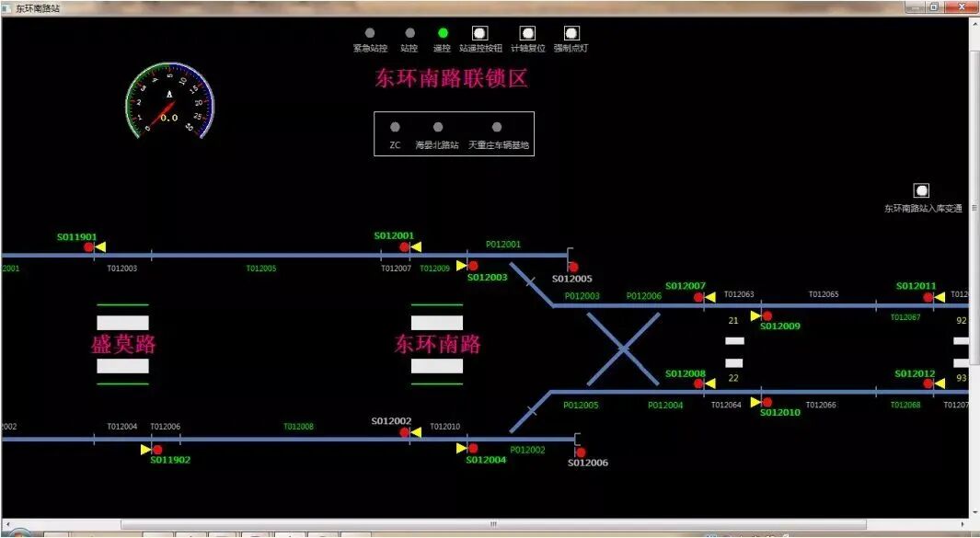This screenshot has height=538, width=980.
Task: Select signal S011902 red lamp
Action: 157,450
